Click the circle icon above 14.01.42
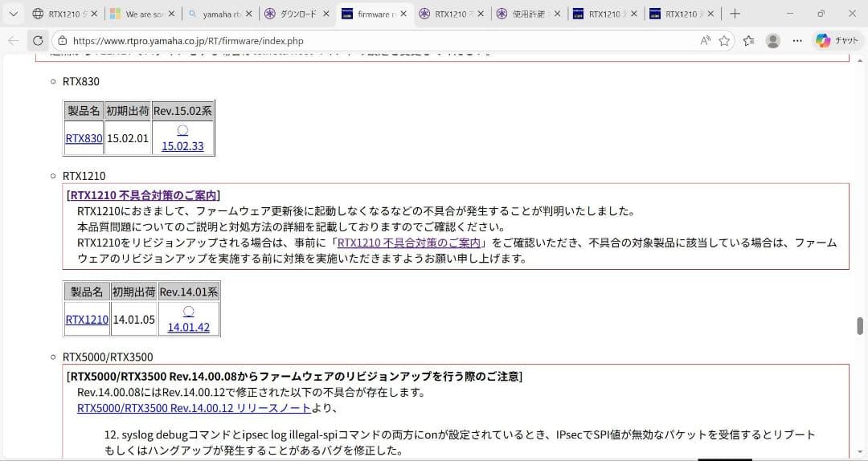The height and width of the screenshot is (461, 868). click(x=189, y=312)
